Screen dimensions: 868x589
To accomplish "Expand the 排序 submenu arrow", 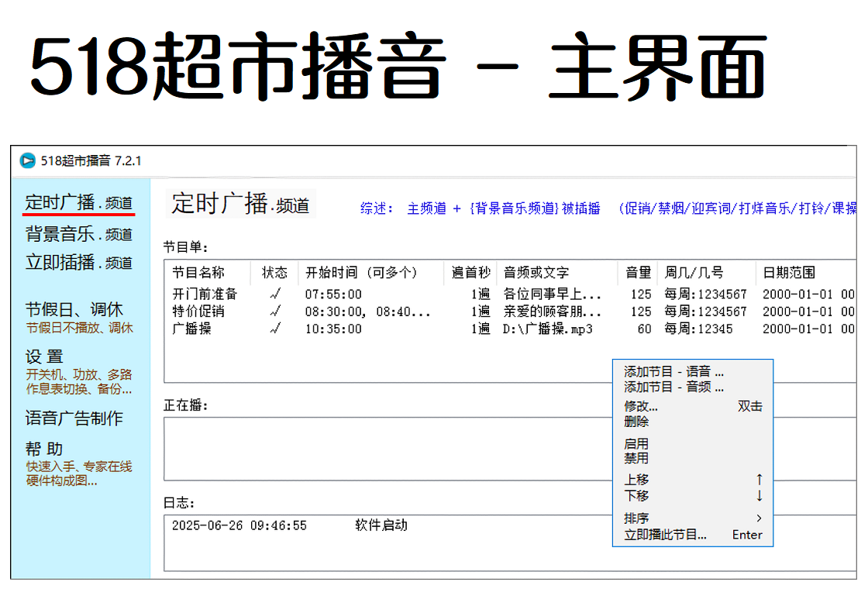I will (x=759, y=518).
